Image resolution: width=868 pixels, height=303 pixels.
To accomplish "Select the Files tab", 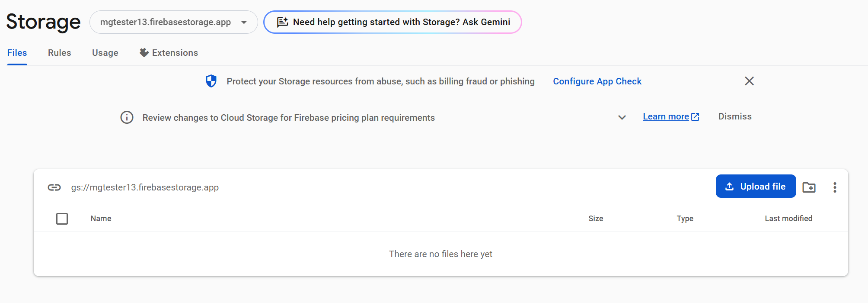I will (17, 53).
